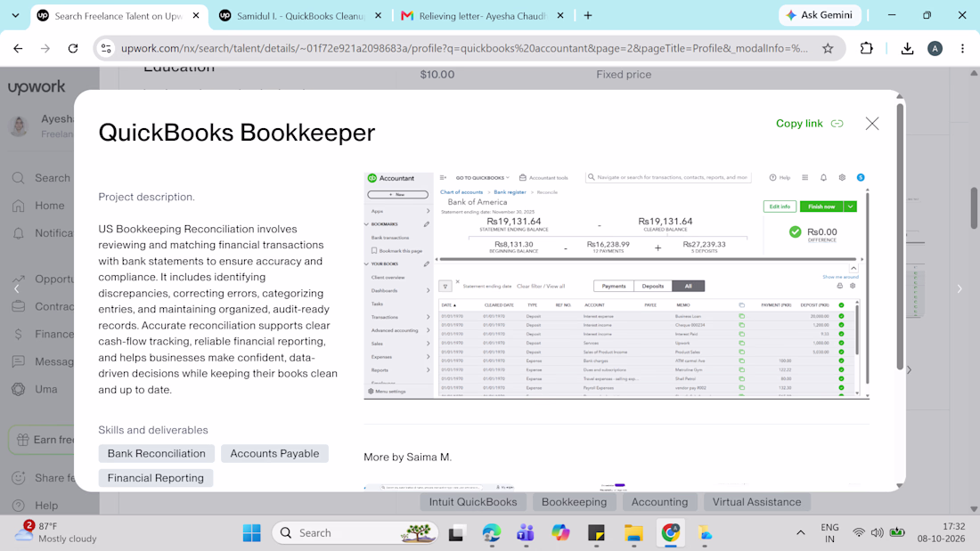The image size is (980, 551).
Task: Click the Intuit QuickBooks tag below modal
Action: 473,502
